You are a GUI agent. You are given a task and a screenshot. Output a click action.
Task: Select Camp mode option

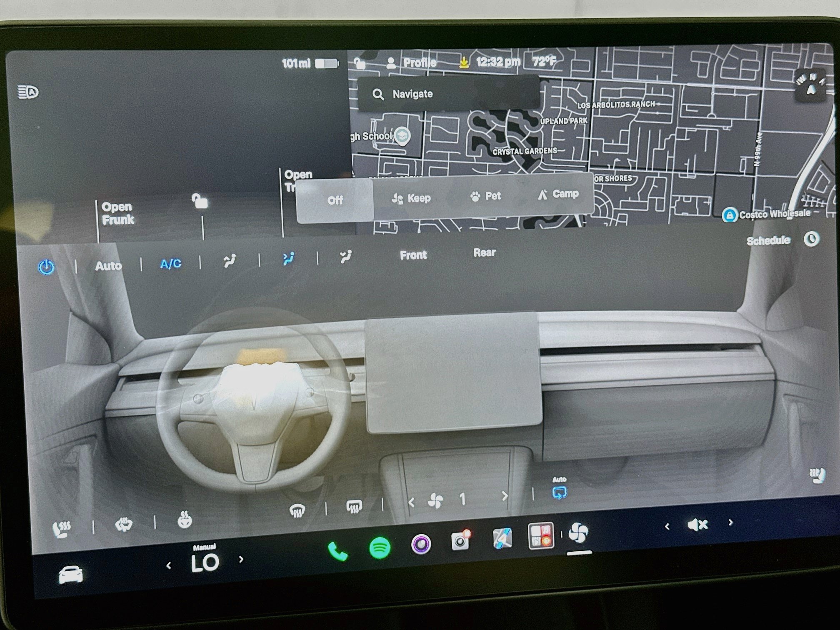pyautogui.click(x=558, y=194)
